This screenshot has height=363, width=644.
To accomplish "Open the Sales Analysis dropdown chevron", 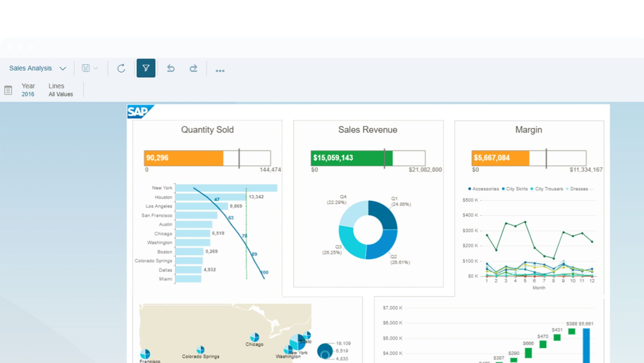I will point(63,69).
